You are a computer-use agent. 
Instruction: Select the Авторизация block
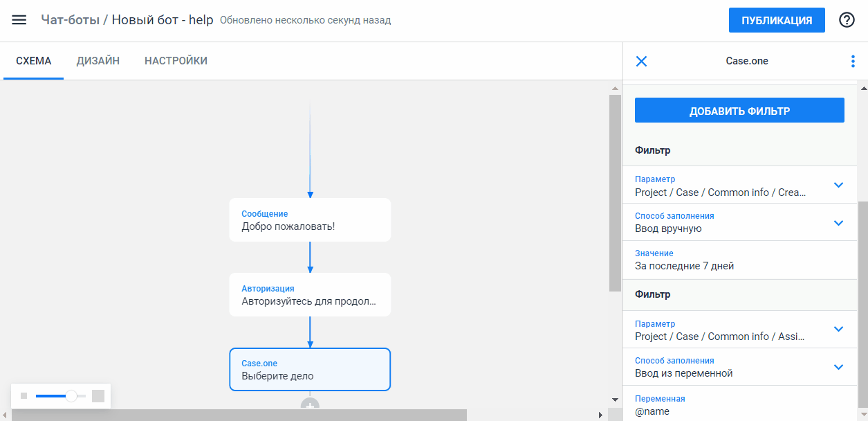310,295
